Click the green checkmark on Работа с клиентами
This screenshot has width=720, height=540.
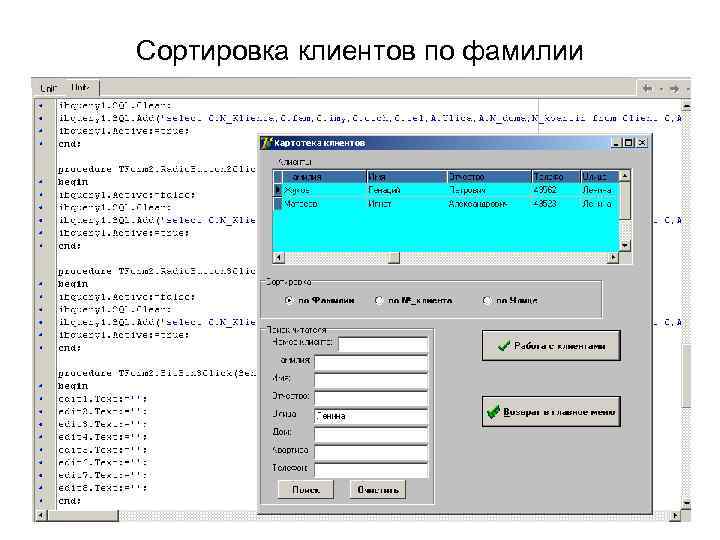(x=504, y=345)
